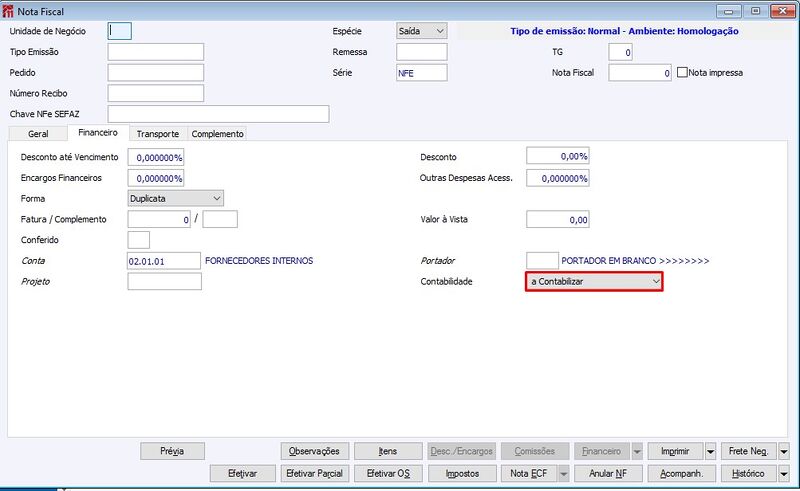Click the Acompanh. button
Screen dimensions: 800x491
pyautogui.click(x=682, y=474)
